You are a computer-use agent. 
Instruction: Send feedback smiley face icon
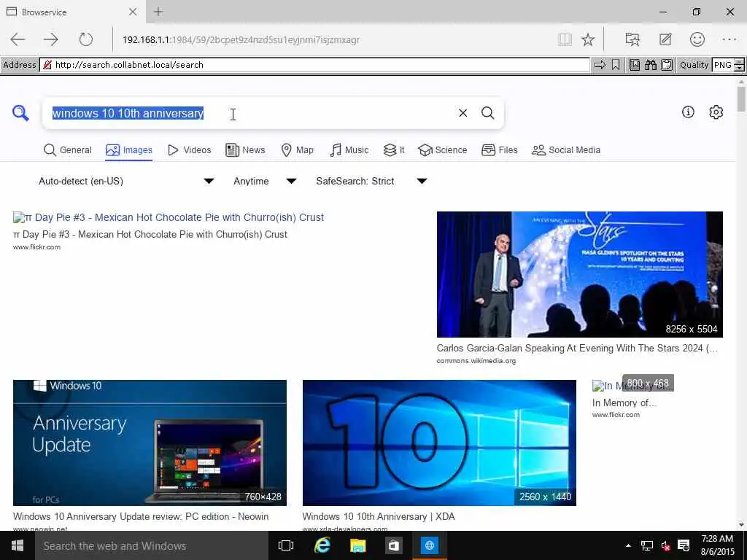click(x=697, y=39)
